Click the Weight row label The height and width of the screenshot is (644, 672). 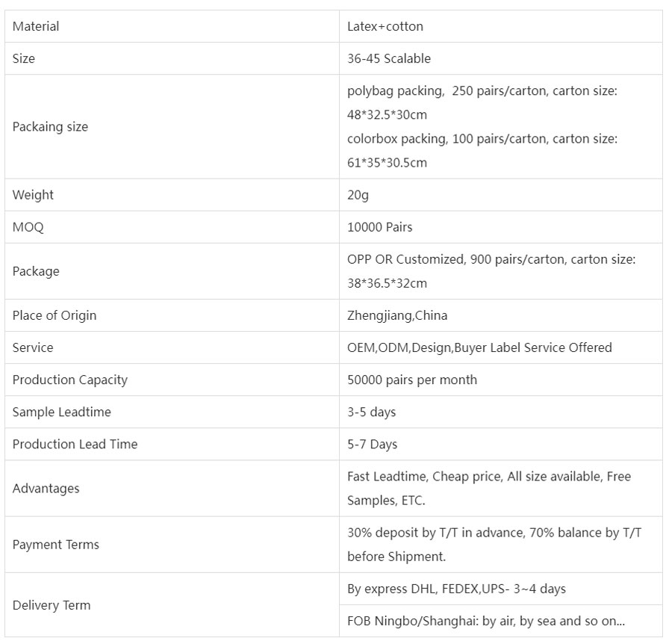pyautogui.click(x=33, y=195)
